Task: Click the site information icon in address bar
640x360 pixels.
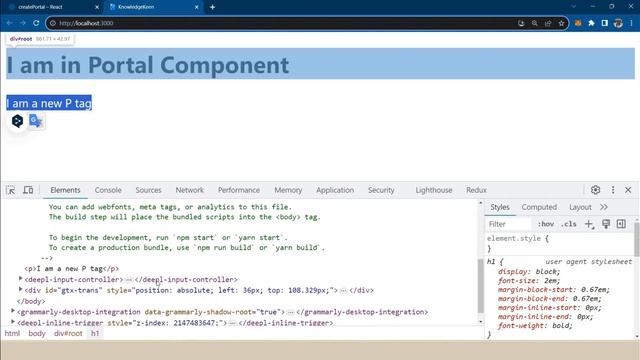Action: tap(53, 23)
